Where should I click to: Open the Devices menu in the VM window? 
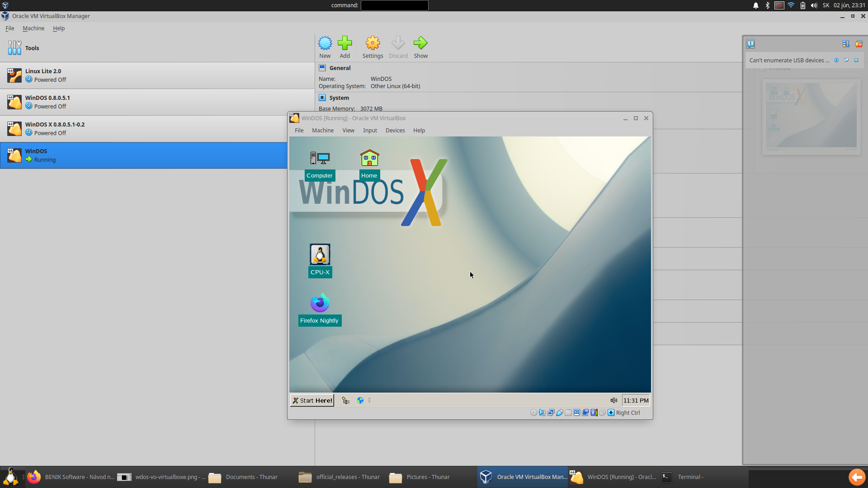395,130
